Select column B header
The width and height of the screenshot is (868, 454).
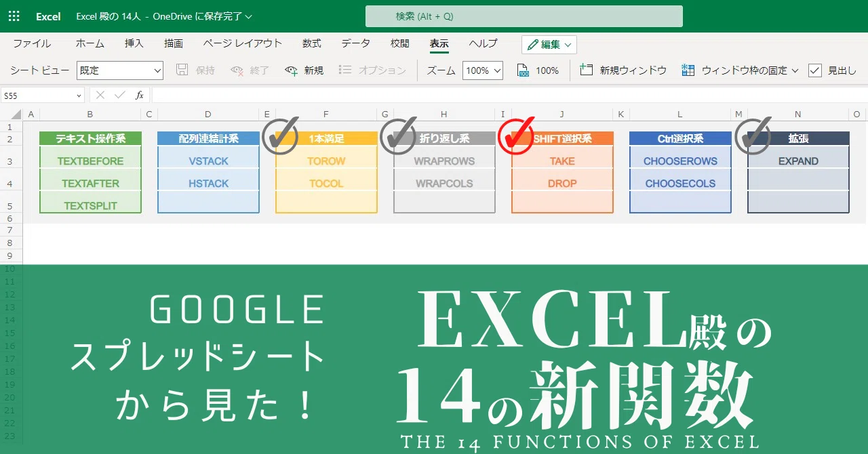click(x=90, y=115)
